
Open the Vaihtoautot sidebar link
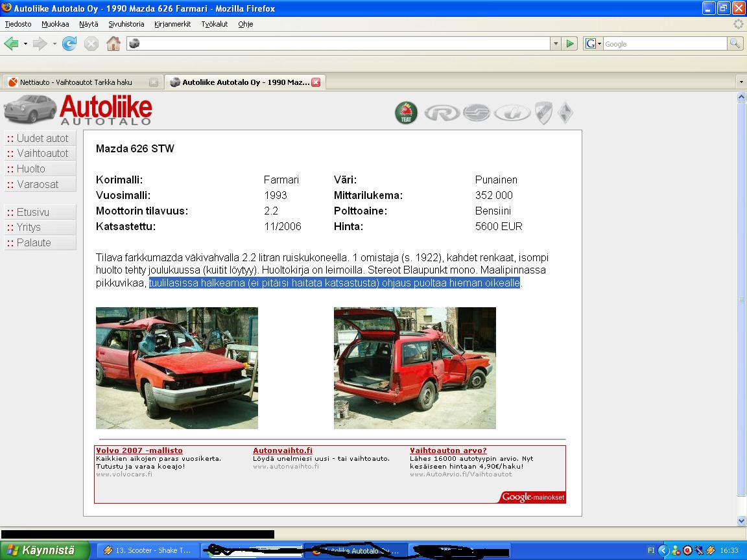pyautogui.click(x=42, y=154)
